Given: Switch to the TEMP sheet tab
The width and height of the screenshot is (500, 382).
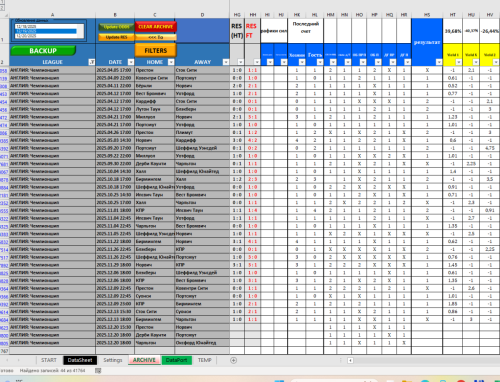Looking at the screenshot, I should pos(204,360).
